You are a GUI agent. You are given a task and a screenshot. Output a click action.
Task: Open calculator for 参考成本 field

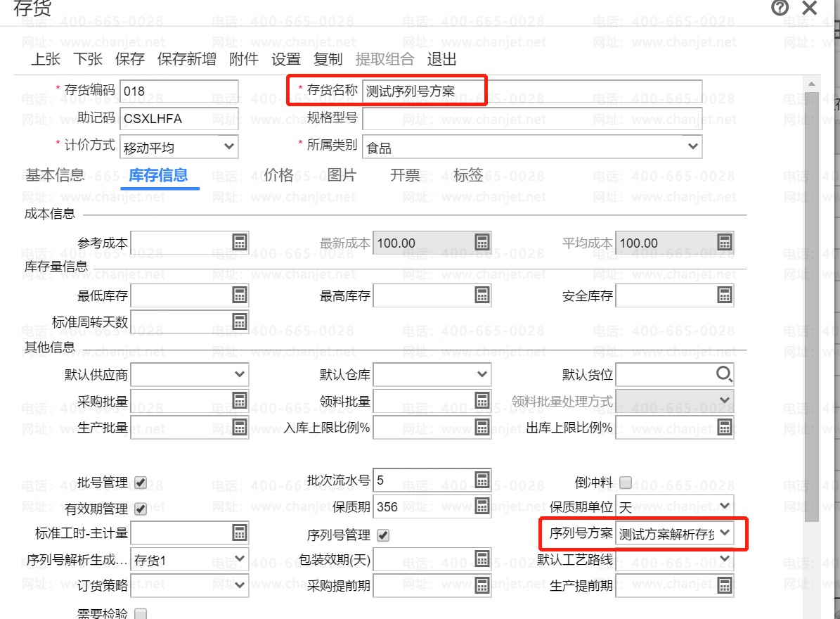click(x=240, y=242)
